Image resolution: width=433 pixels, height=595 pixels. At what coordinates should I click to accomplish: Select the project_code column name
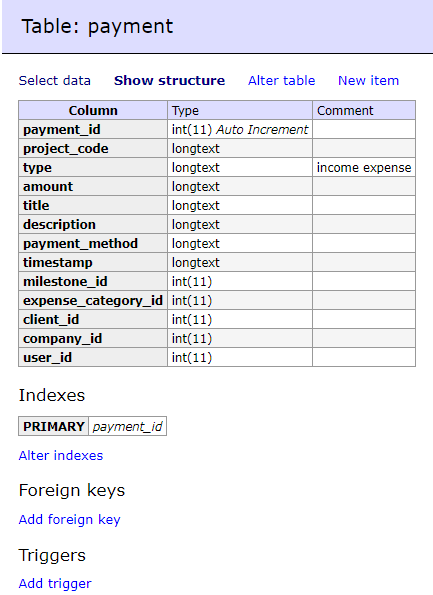(x=66, y=148)
